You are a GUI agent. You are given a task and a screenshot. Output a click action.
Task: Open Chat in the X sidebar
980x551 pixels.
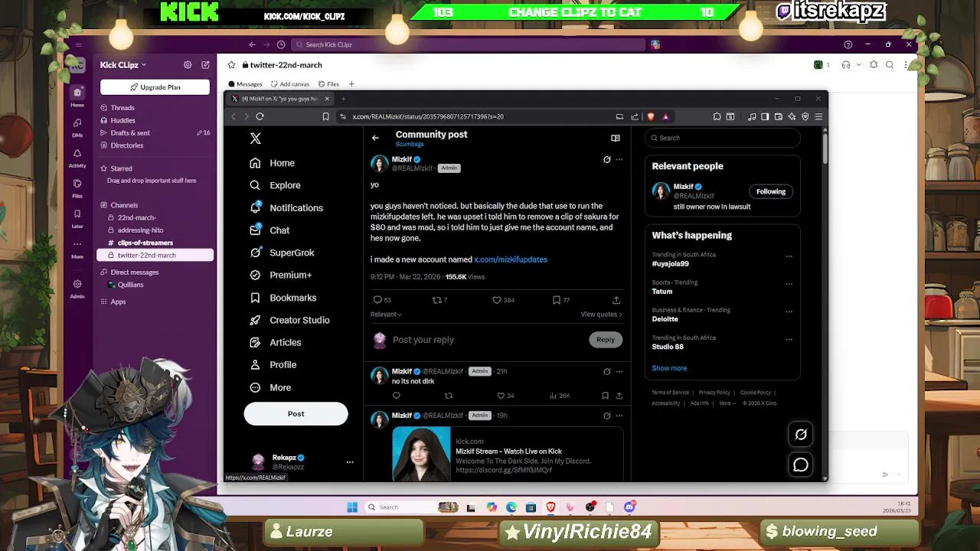(269, 230)
